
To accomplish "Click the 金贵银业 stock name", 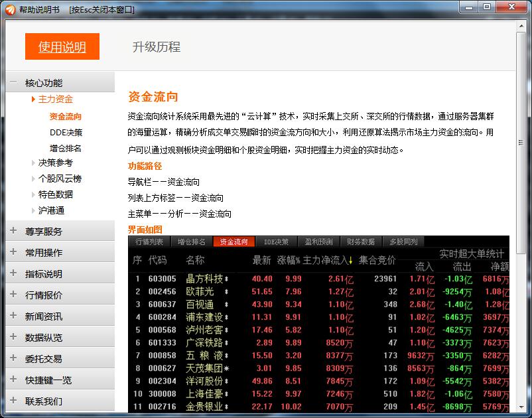I will point(204,407).
